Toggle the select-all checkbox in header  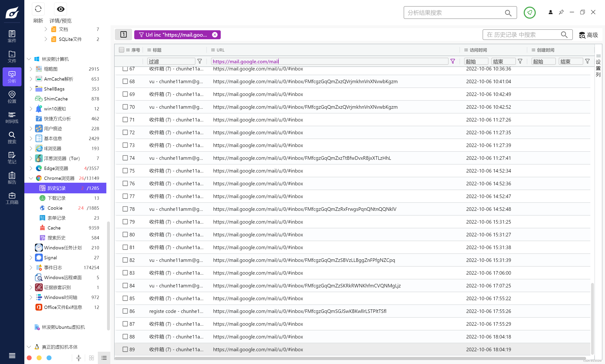point(121,50)
